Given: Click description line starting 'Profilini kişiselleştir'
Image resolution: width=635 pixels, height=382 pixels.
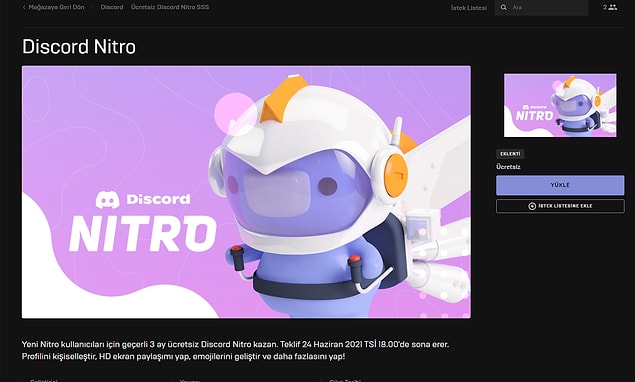Looking at the screenshot, I should (x=183, y=357).
